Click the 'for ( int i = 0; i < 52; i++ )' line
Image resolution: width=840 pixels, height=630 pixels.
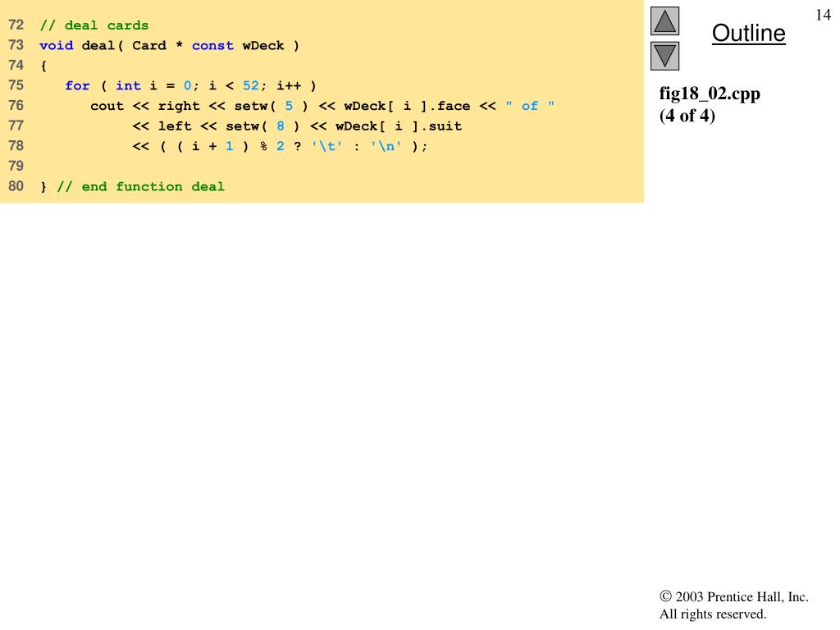click(190, 85)
